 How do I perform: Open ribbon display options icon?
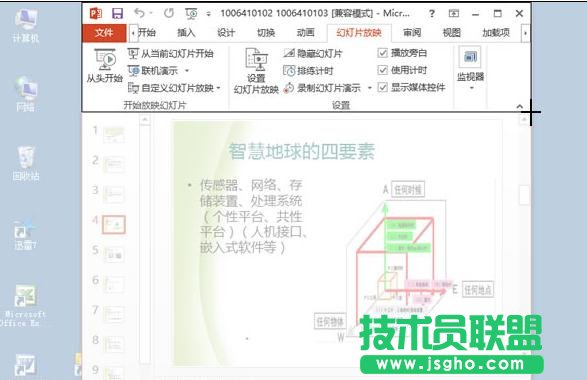pyautogui.click(x=454, y=14)
